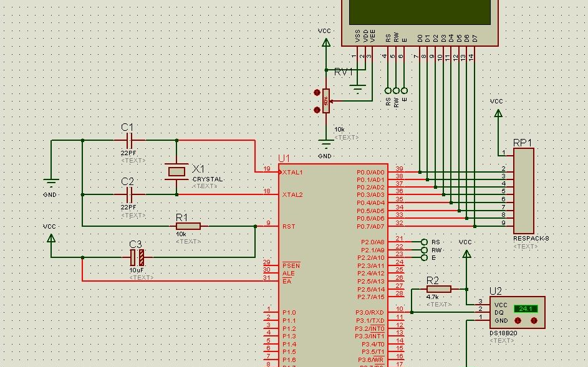Click the 22PF value under C1
Image resolution: width=588 pixels, height=367 pixels.
click(128, 153)
